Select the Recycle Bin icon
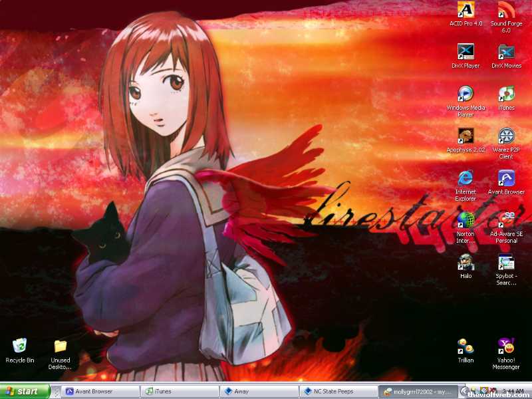 pos(20,351)
